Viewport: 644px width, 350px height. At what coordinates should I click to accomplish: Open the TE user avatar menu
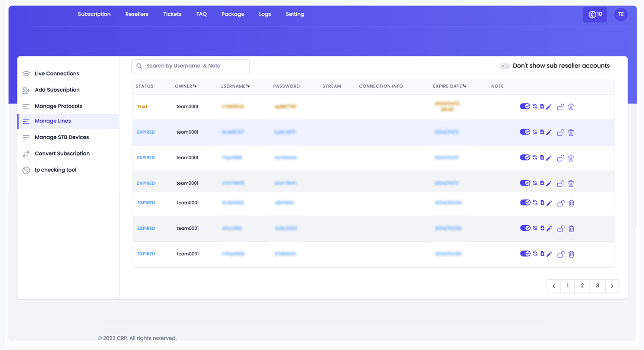pyautogui.click(x=621, y=15)
